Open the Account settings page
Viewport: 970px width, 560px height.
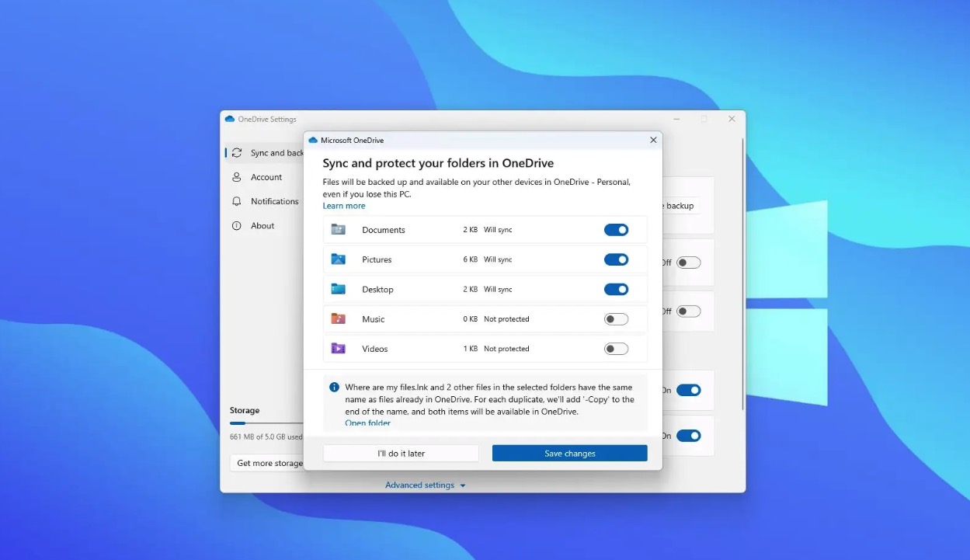click(x=265, y=177)
